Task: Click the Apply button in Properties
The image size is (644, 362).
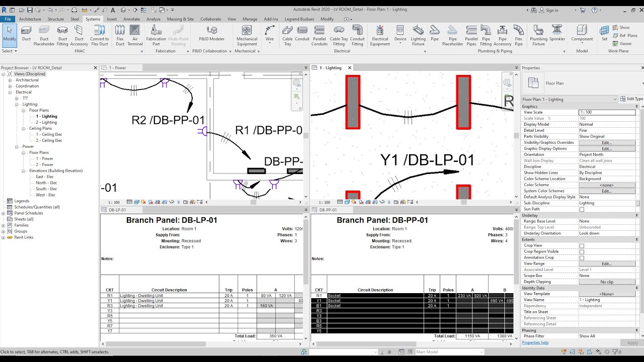Action: [x=632, y=343]
